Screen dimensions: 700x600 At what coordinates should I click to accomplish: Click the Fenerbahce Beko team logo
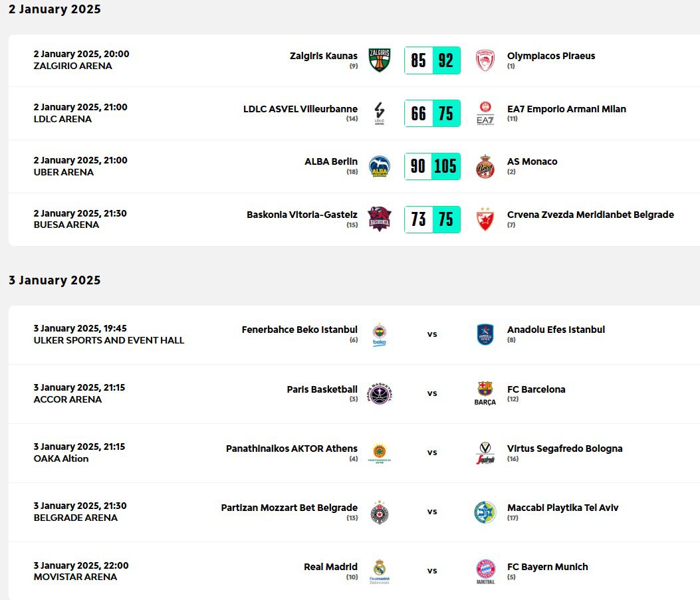380,334
